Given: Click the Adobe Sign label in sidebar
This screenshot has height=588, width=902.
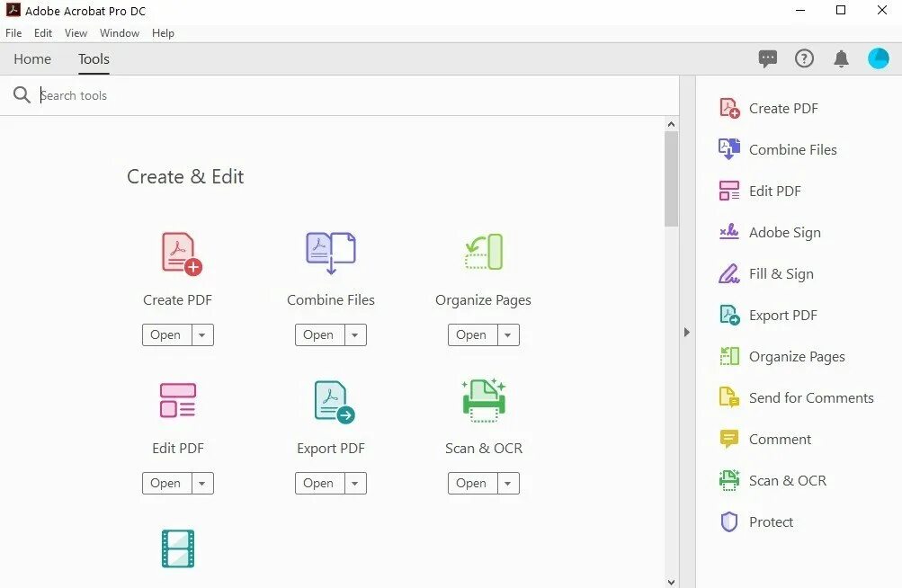Looking at the screenshot, I should pyautogui.click(x=785, y=233).
